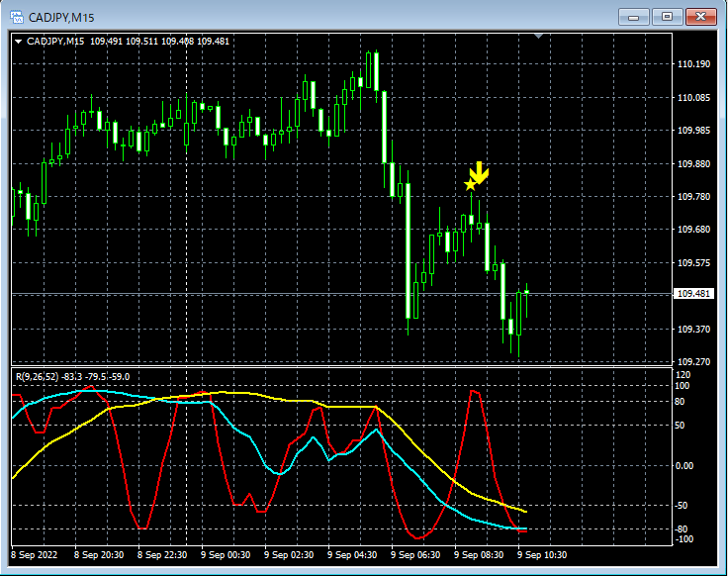The width and height of the screenshot is (728, 576).
Task: Click the yellow down arrow signal
Action: [480, 172]
